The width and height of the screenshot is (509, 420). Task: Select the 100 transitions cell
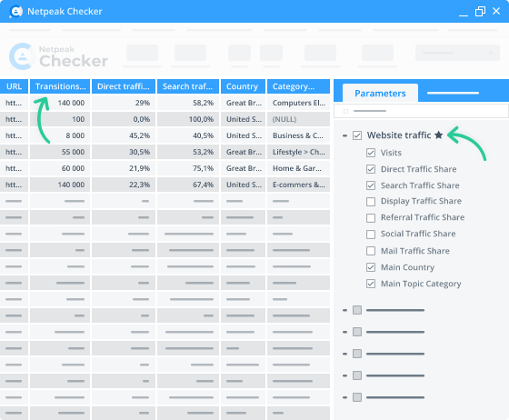[x=60, y=119]
